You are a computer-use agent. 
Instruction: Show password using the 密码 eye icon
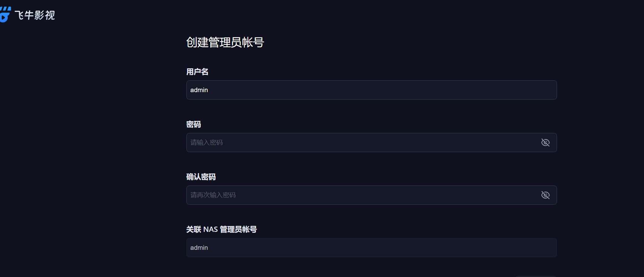click(546, 143)
